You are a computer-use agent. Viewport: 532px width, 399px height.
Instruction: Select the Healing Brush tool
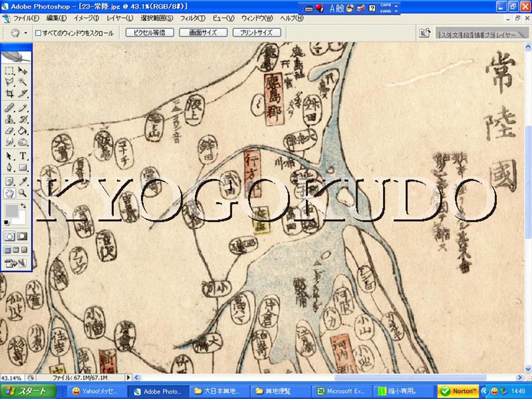(9, 108)
